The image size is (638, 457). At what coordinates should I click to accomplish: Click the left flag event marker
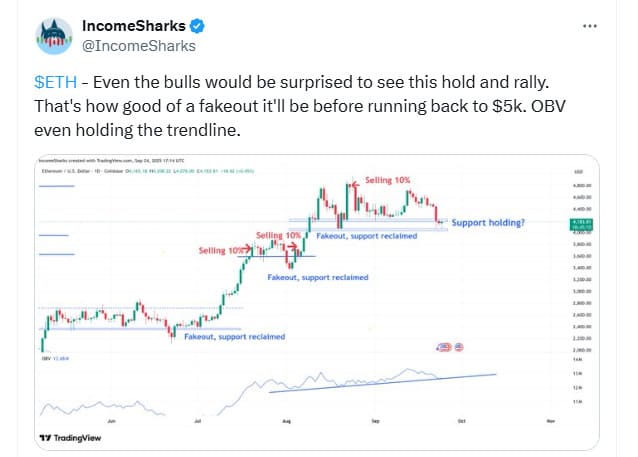click(444, 347)
